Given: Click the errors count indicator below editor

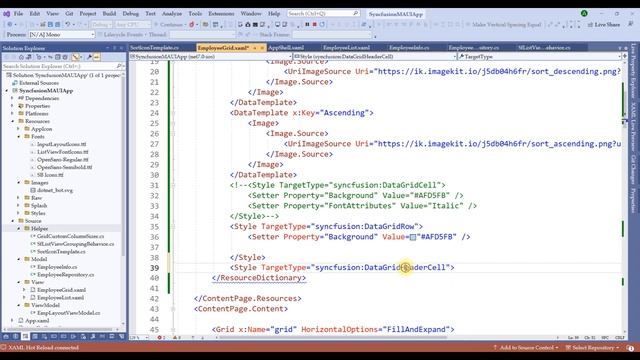Looking at the screenshot, I should [162, 338].
